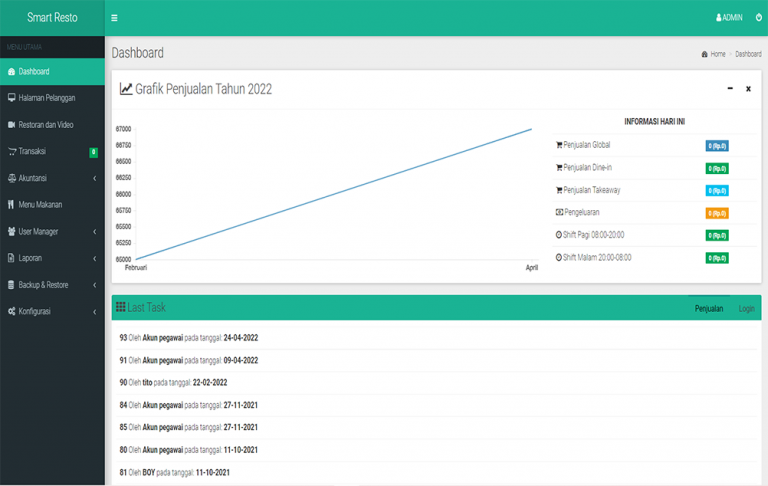Switch to the Login tab

point(746,309)
